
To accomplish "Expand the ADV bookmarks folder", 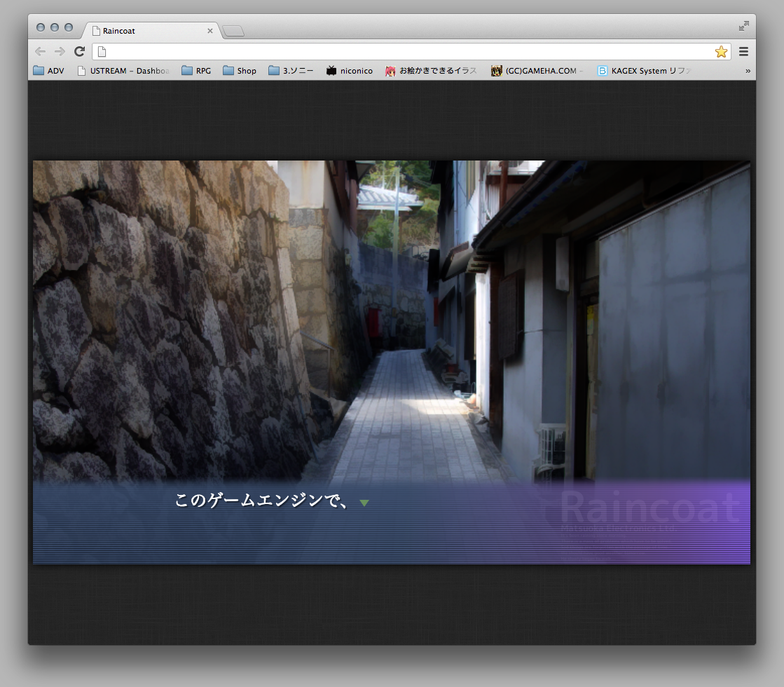I will pos(48,71).
